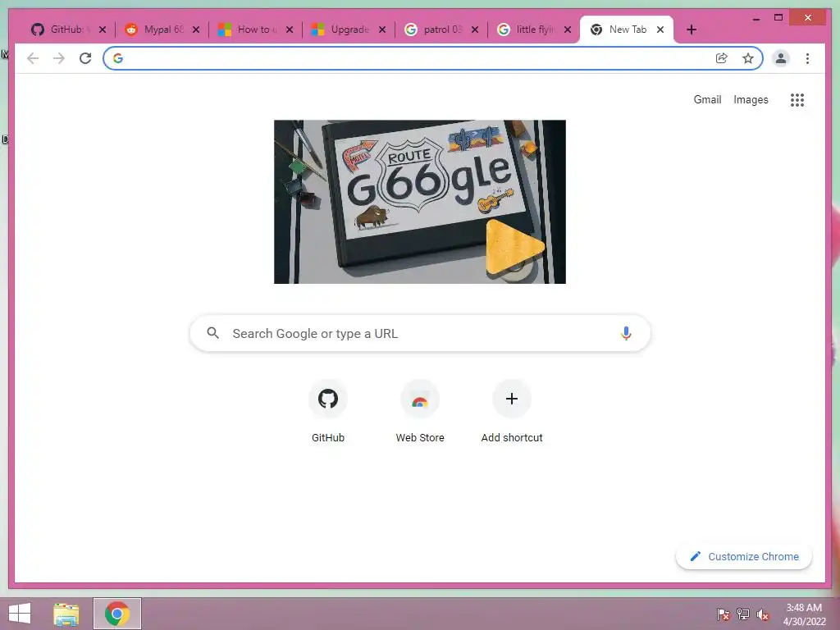Open Chrome's three-dot menu
The image size is (840, 630).
click(807, 58)
